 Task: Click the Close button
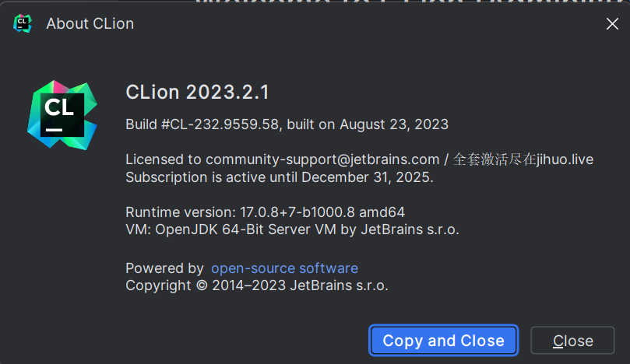[572, 341]
